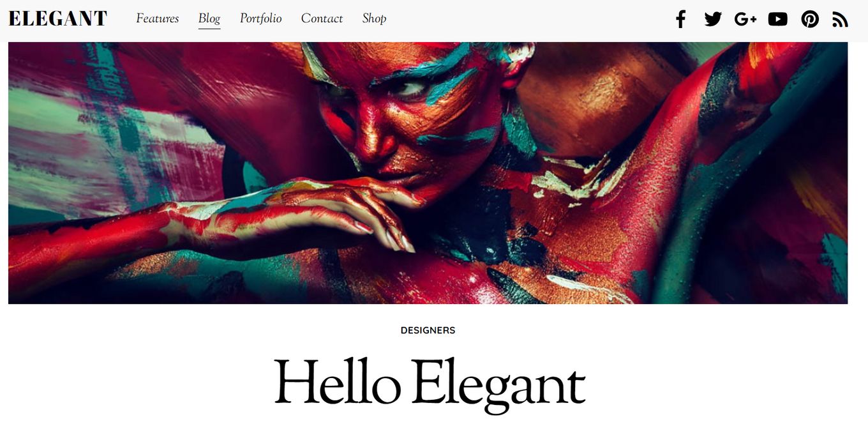Open the Contact menu link
The height and width of the screenshot is (433, 868).
pos(322,19)
